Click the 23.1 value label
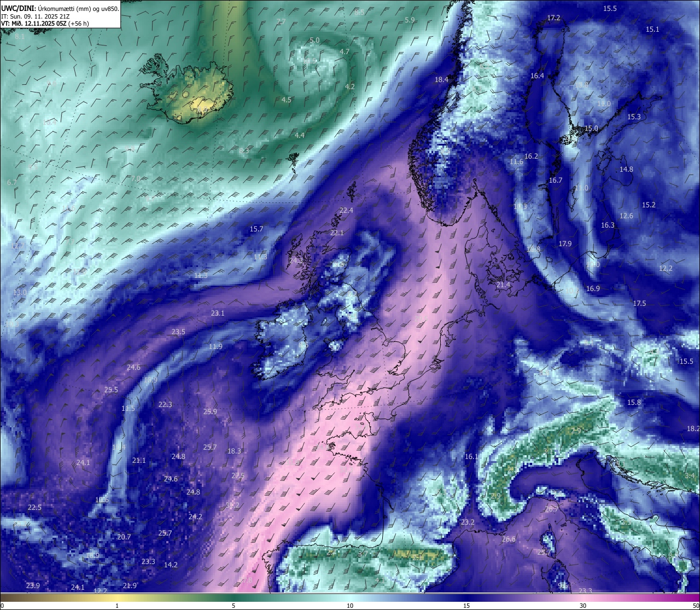The width and height of the screenshot is (700, 610). (x=218, y=313)
